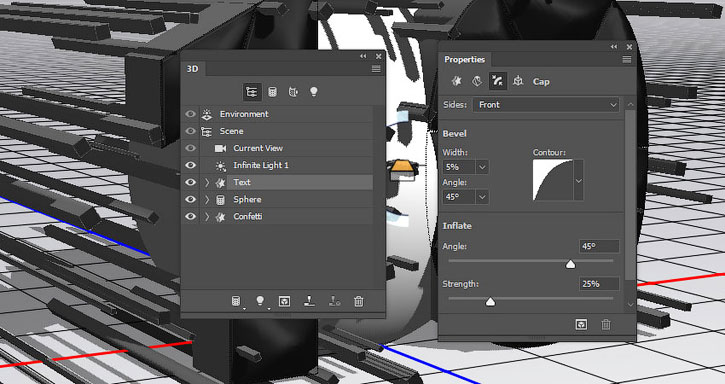This screenshot has height=384, width=725.
Task: Filter 3D panel by whole scene
Action: pos(252,92)
